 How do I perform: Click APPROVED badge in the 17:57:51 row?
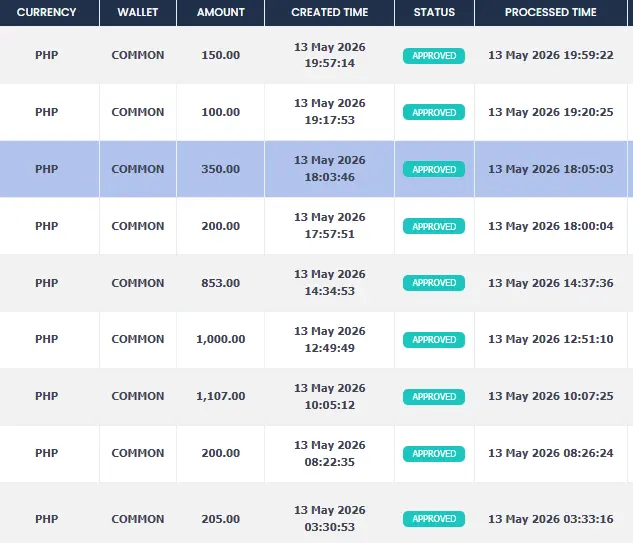point(434,226)
